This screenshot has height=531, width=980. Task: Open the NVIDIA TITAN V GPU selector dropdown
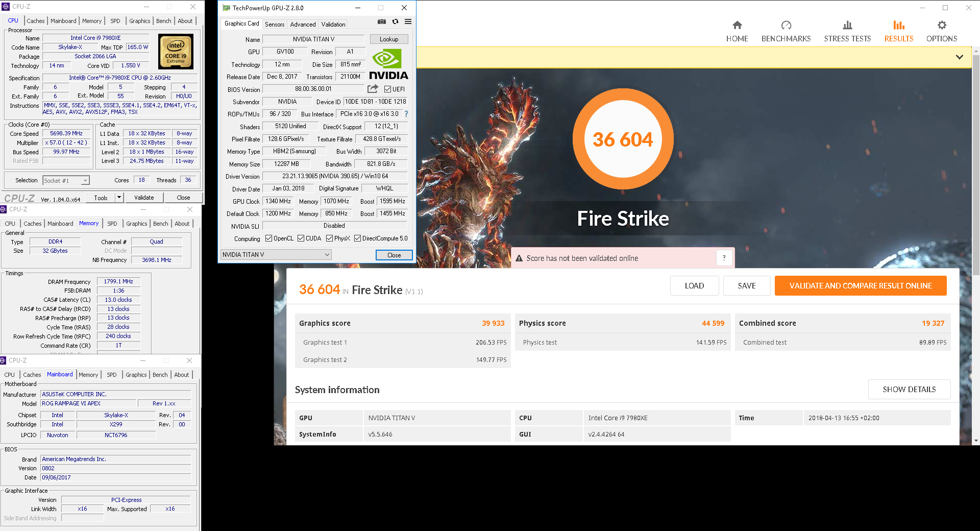276,255
